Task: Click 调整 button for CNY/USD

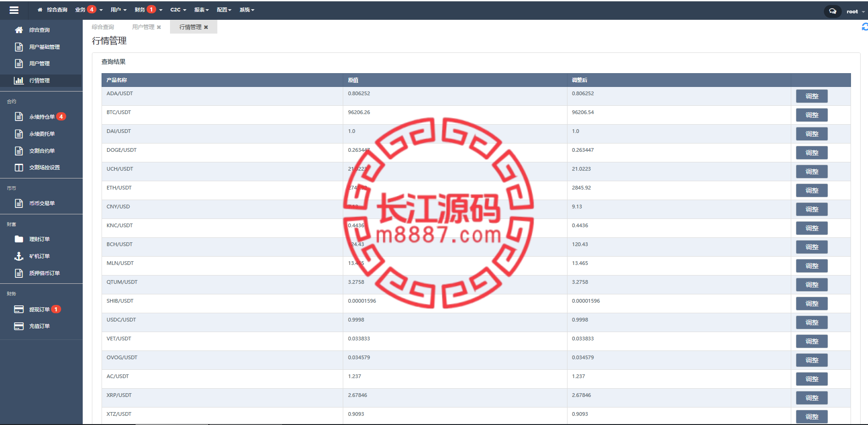Action: pyautogui.click(x=811, y=209)
